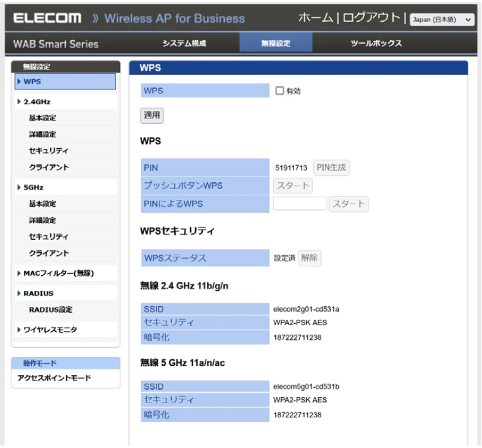The height and width of the screenshot is (448, 482).
Task: Generate a new PIN with PIN生成
Action: 331,168
